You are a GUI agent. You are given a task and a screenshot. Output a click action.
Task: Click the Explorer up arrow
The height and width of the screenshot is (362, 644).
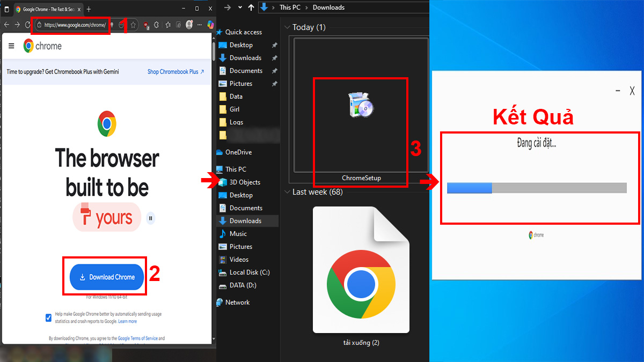click(x=251, y=8)
